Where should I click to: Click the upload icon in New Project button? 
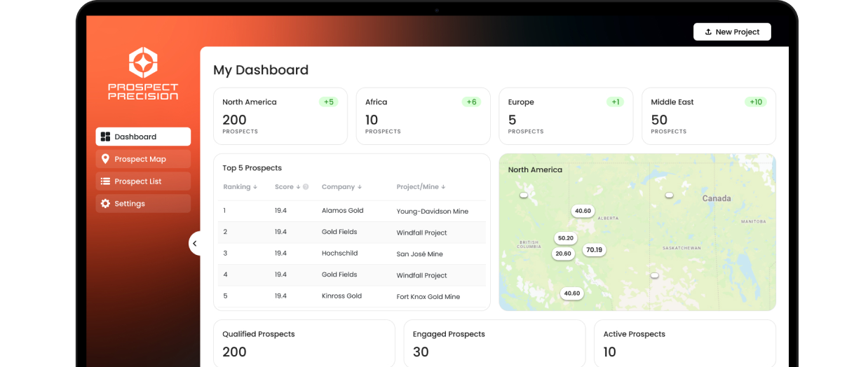click(708, 32)
